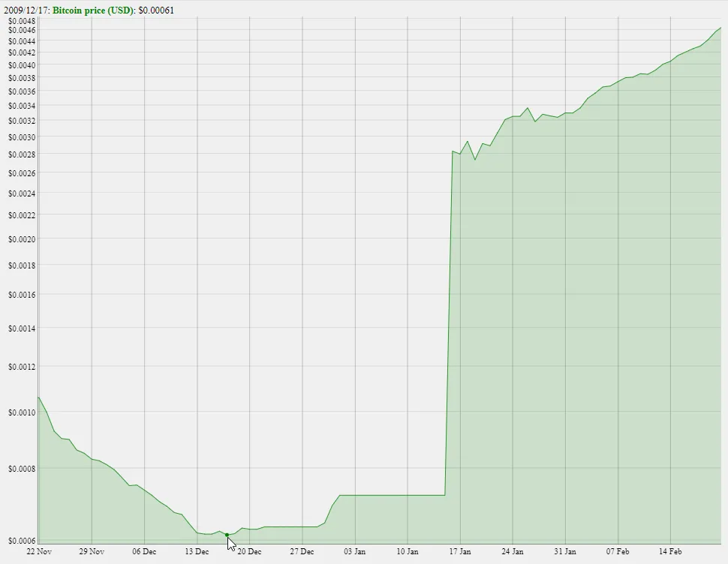Select the '13 Dec' x-axis date label
Image resolution: width=728 pixels, height=564 pixels.
click(197, 551)
